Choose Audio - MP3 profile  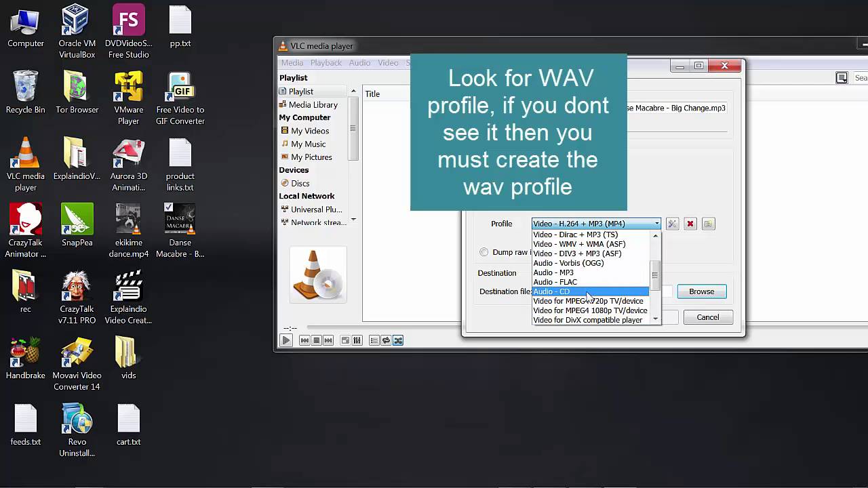point(591,272)
